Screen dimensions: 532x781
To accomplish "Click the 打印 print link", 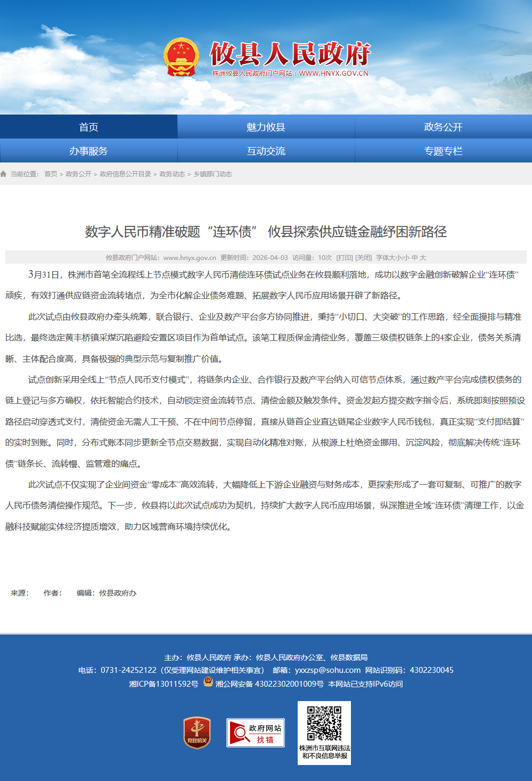I will click(x=345, y=258).
